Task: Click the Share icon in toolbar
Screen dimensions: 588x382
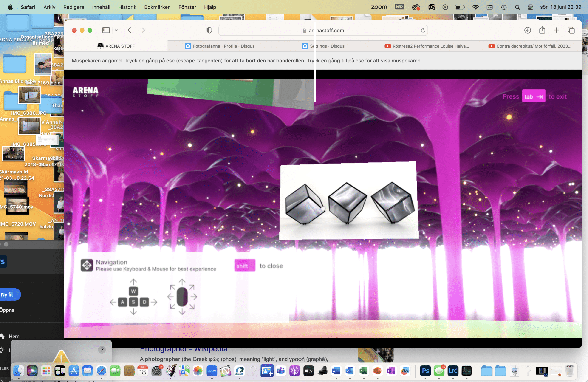Action: (x=542, y=30)
